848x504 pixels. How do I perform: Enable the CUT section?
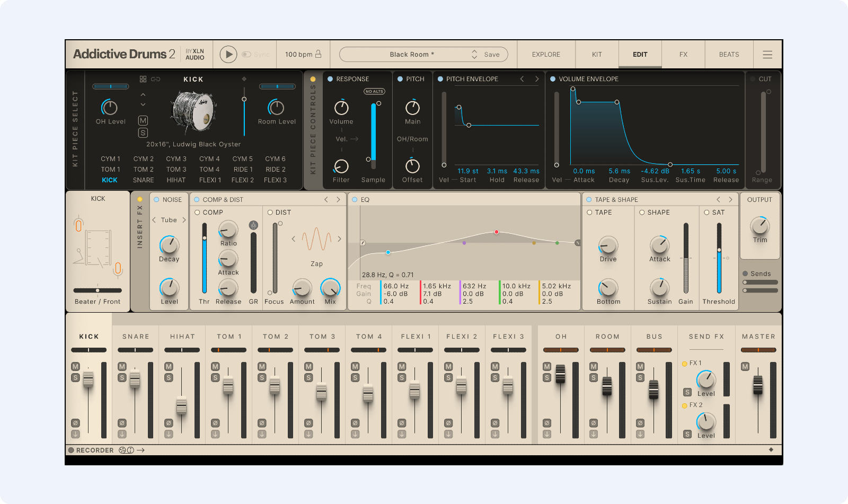753,79
